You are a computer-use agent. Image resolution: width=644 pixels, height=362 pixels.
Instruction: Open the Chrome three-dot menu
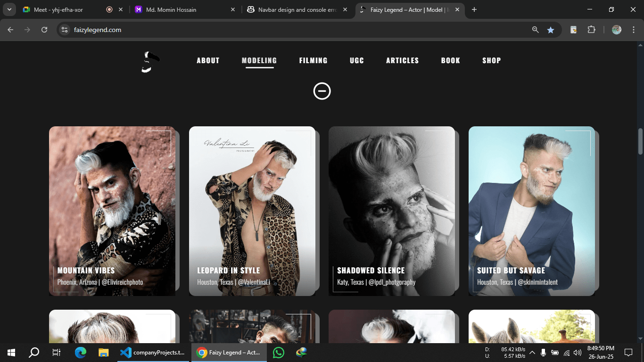pyautogui.click(x=633, y=30)
